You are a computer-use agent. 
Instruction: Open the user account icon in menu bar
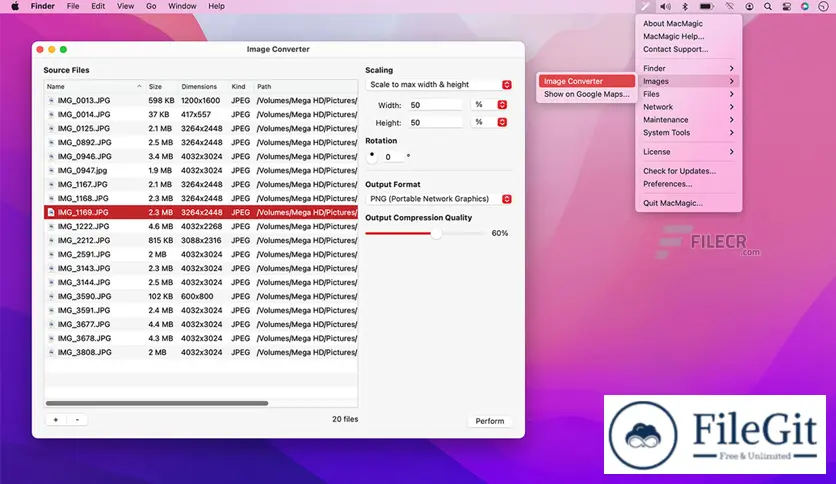[x=749, y=6]
